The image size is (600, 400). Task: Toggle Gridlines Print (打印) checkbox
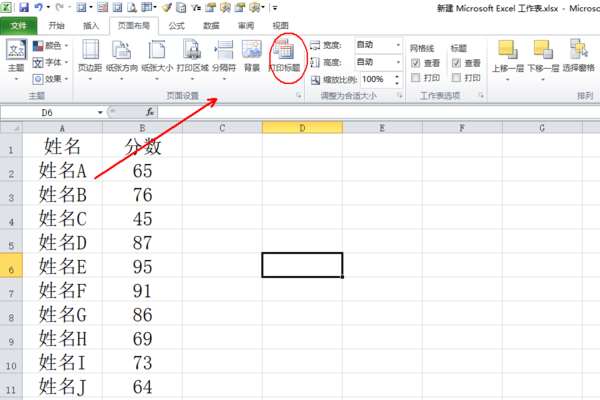coord(416,78)
